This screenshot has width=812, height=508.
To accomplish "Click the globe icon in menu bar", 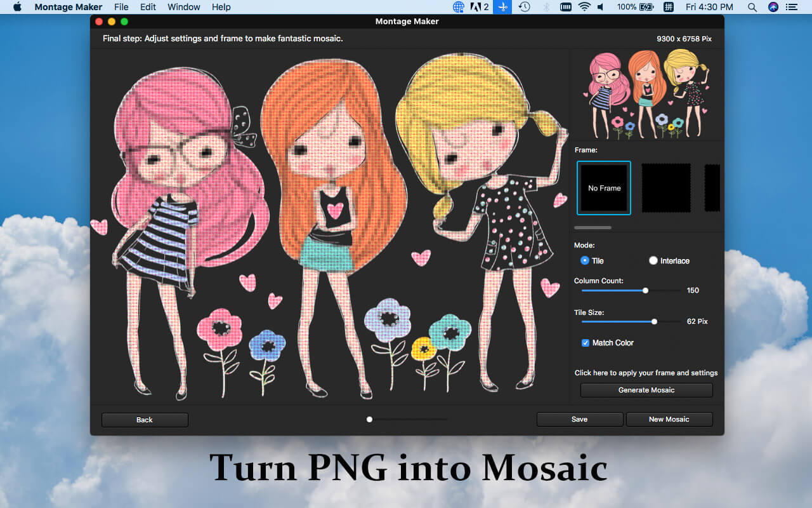I will click(459, 7).
